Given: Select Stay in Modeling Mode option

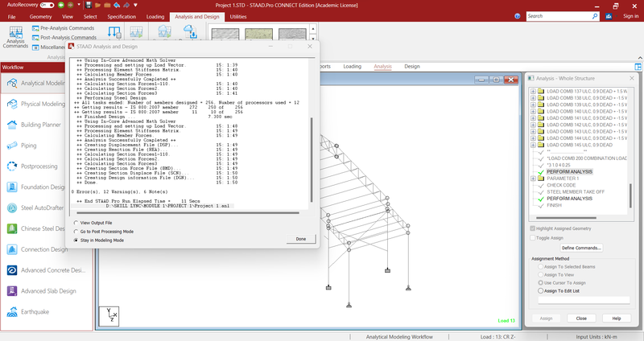Looking at the screenshot, I should (76, 240).
